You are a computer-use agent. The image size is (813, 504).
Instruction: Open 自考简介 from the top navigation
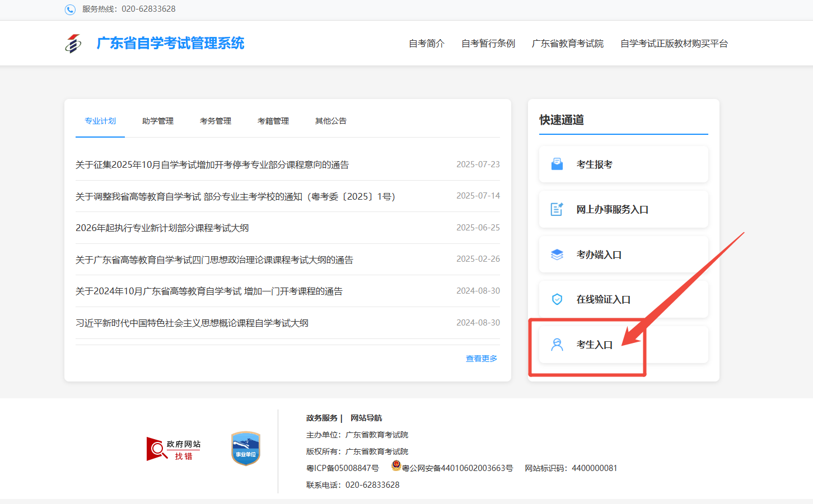(x=426, y=43)
